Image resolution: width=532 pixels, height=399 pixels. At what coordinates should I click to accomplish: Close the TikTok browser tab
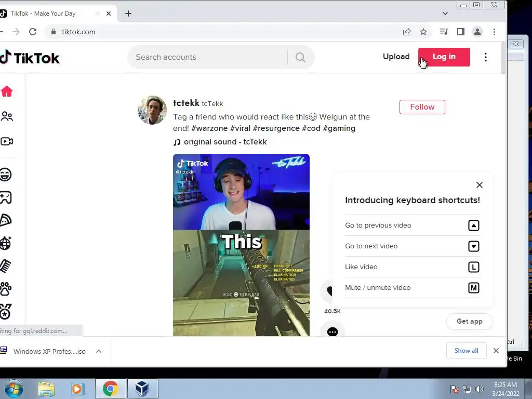point(109,14)
